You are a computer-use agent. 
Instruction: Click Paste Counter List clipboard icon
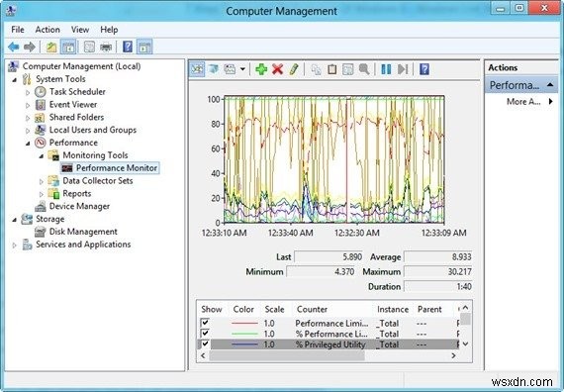pos(332,69)
